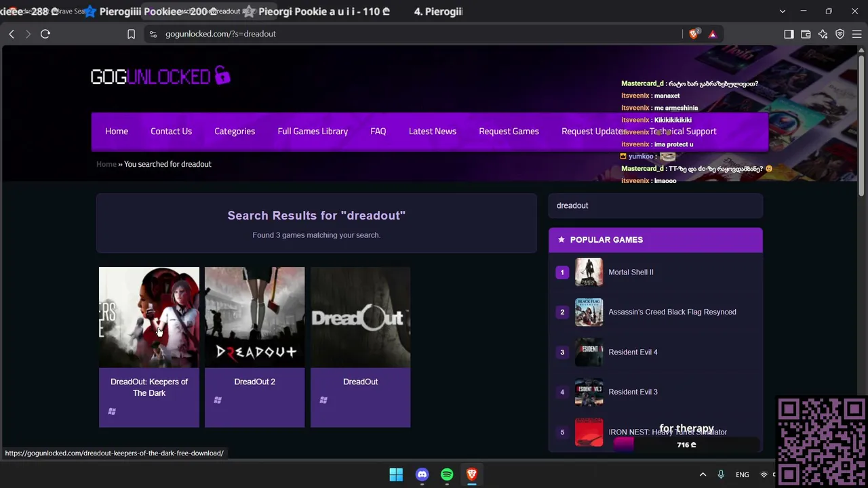Click Resident Evil 3 thumbnail
Viewport: 868px width, 488px height.
(x=589, y=392)
